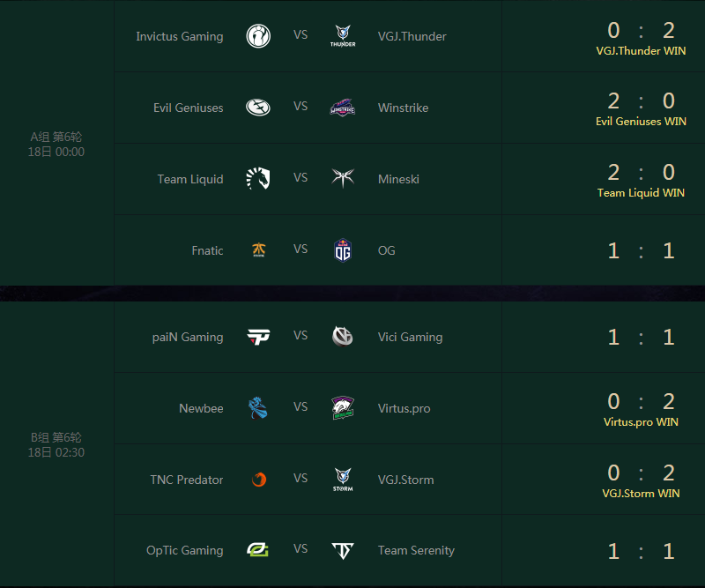
Task: View Fnatic vs OG 1:1 score
Action: coord(642,250)
